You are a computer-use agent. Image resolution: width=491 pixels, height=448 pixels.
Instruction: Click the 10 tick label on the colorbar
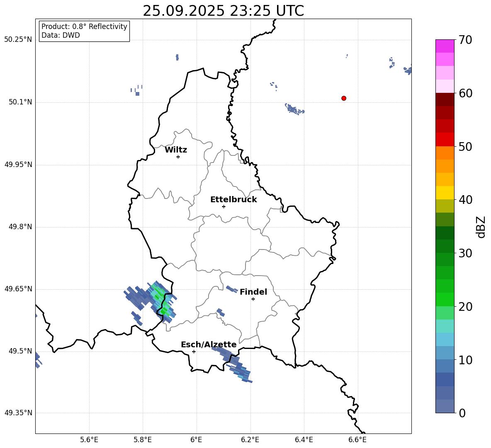465,360
